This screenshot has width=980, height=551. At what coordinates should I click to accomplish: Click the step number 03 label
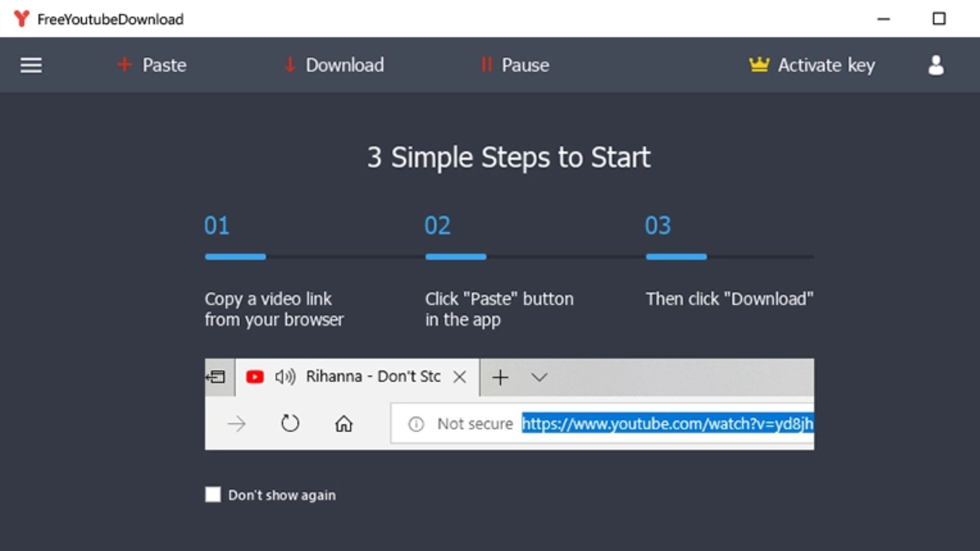[658, 226]
